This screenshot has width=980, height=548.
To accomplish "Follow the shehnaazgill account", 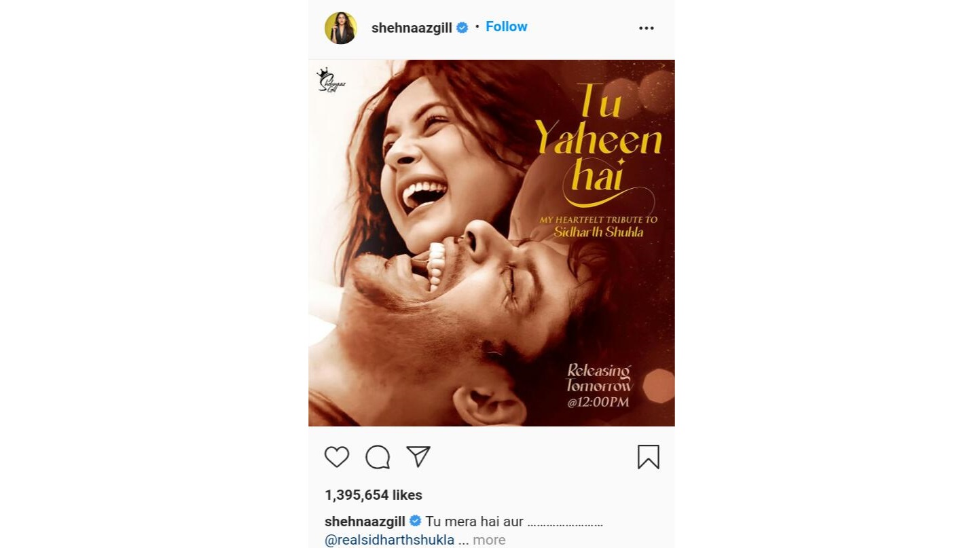I will [x=507, y=26].
